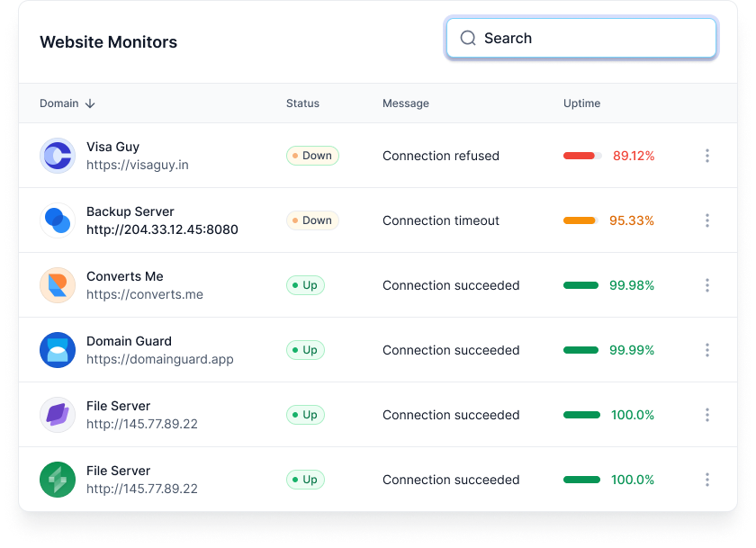The image size is (756, 548).
Task: Open the https://visaguy.in link
Action: 138,165
